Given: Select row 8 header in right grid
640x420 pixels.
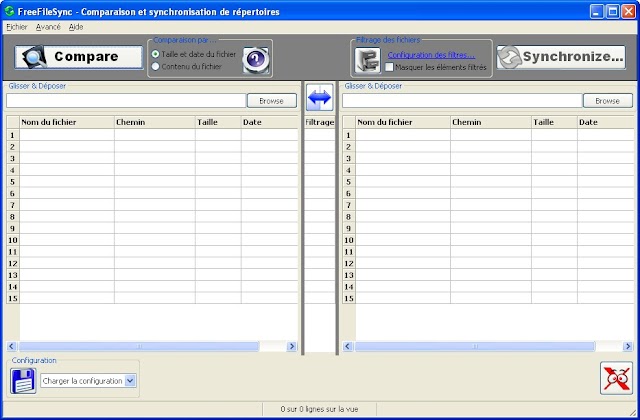Looking at the screenshot, I should 349,217.
